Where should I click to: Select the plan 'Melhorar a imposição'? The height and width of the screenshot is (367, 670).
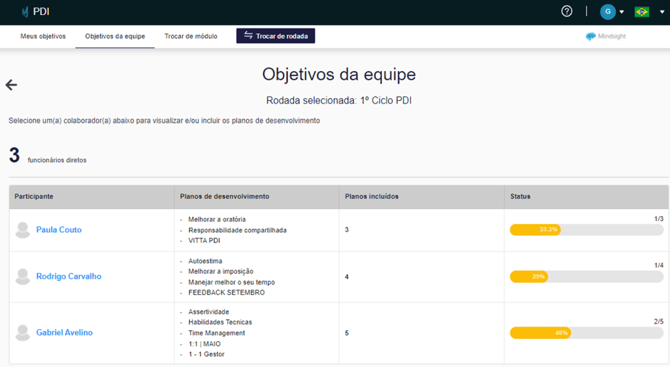pos(221,272)
